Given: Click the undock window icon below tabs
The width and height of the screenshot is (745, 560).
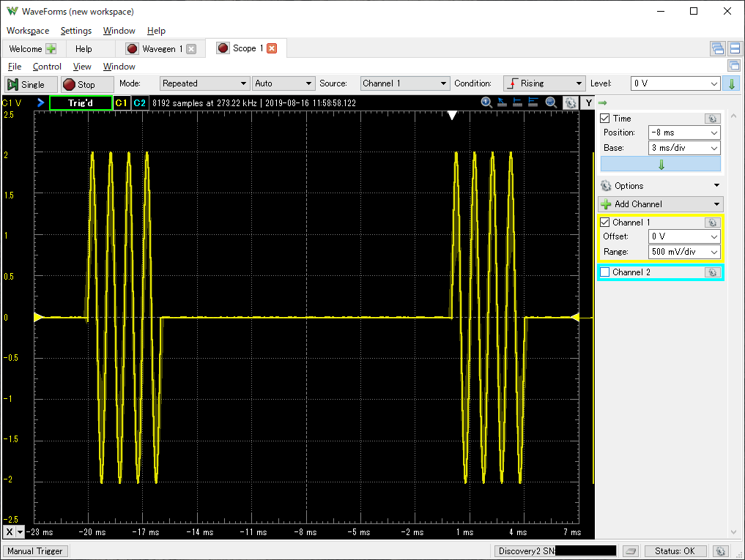Looking at the screenshot, I should pos(734,66).
